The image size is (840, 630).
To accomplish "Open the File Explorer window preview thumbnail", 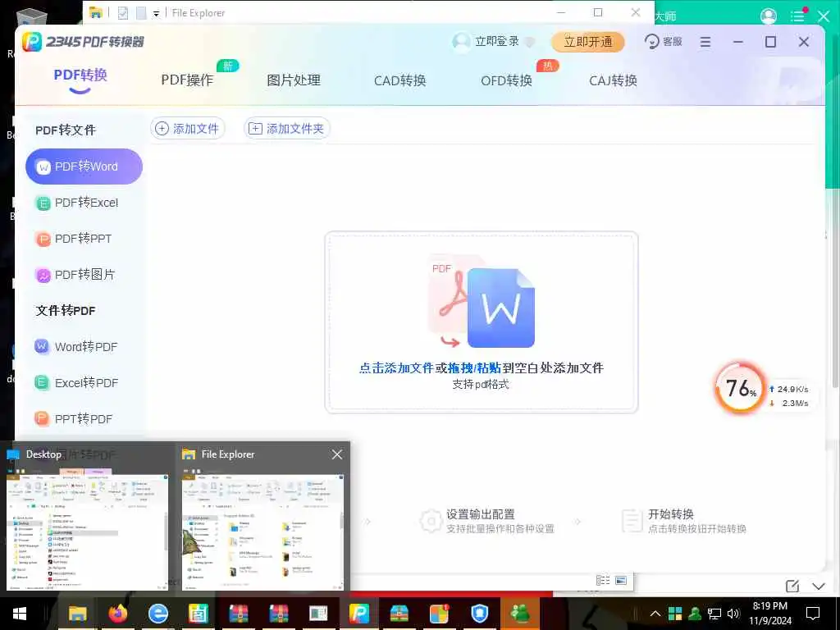I will click(262, 532).
